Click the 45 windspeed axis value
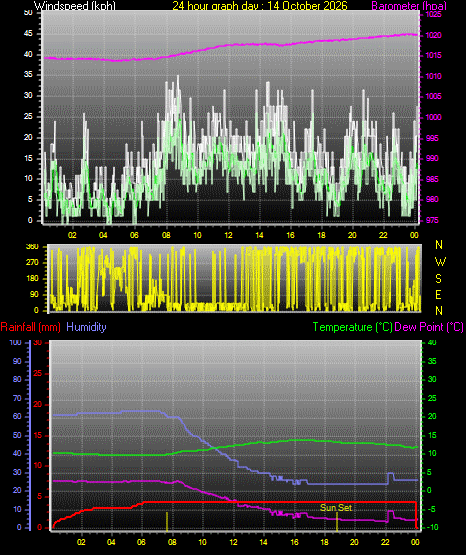Image resolution: width=466 pixels, height=555 pixels. (28, 34)
